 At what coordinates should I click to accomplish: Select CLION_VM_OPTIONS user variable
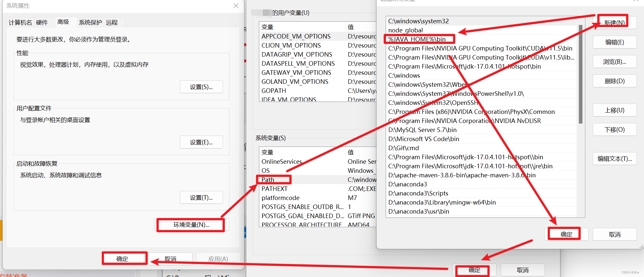318,45
